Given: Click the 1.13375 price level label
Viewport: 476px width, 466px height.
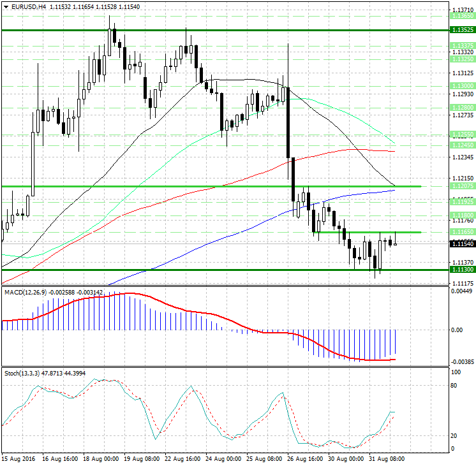Looking at the screenshot, I should 463,46.
